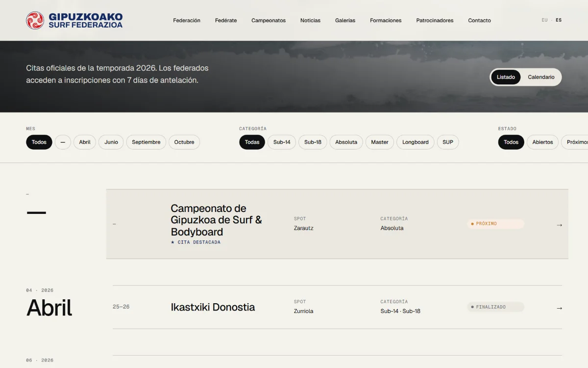588x368 pixels.
Task: Switch language to ES
Action: (559, 20)
